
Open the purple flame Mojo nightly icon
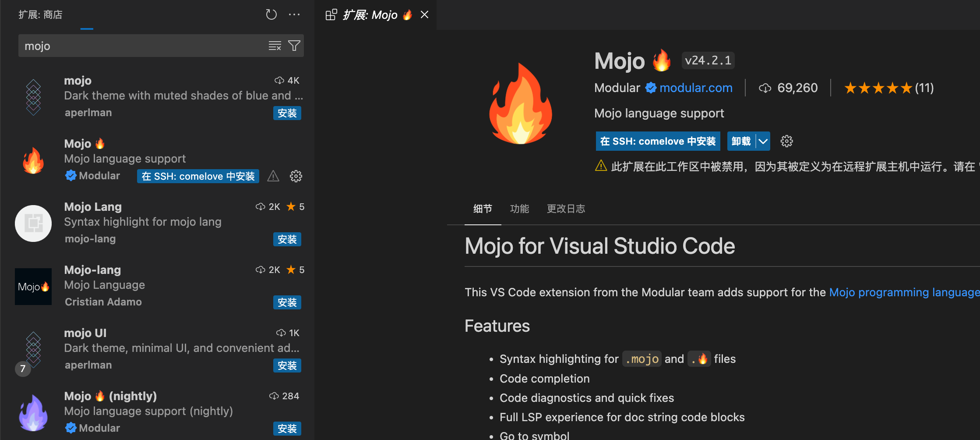pyautogui.click(x=33, y=413)
